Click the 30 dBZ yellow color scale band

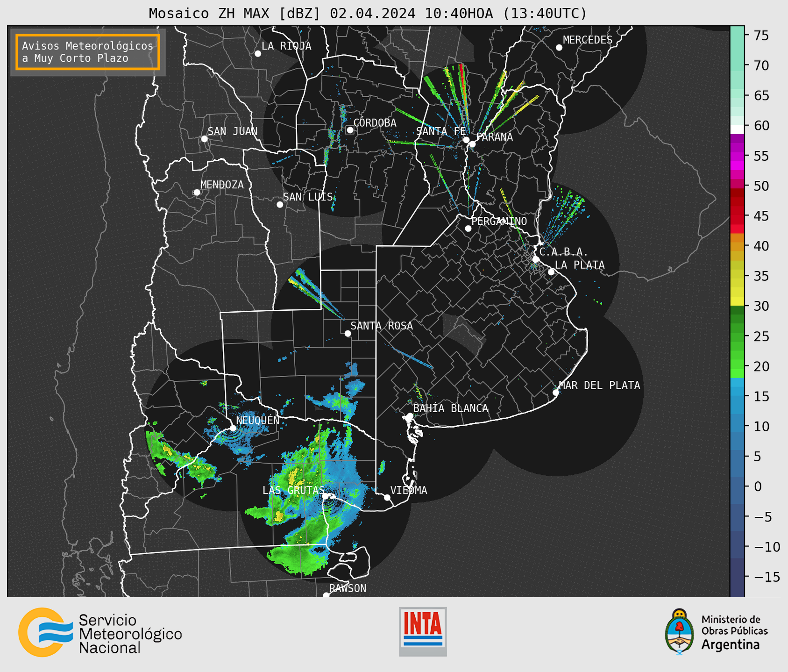click(737, 301)
